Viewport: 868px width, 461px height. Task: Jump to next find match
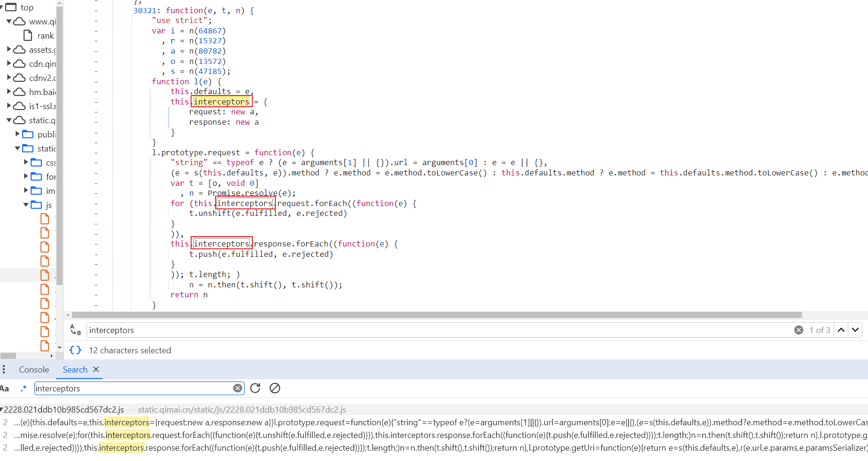pos(855,330)
